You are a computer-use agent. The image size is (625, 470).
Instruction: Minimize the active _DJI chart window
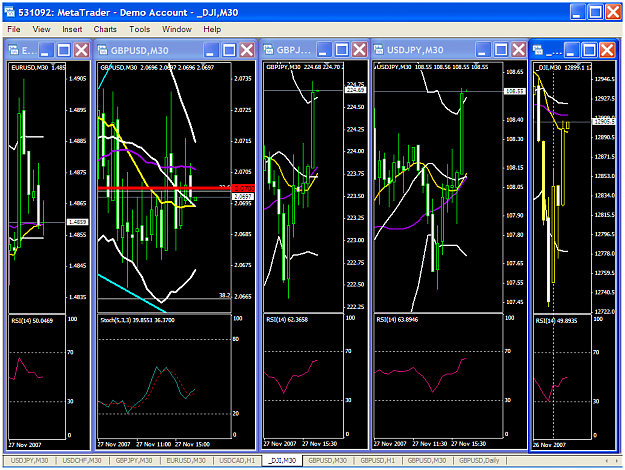click(572, 50)
